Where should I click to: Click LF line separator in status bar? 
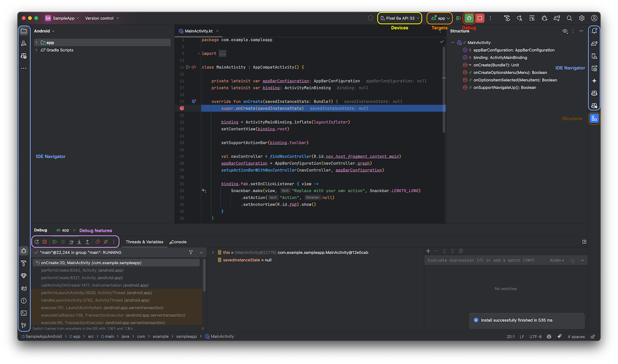click(522, 337)
